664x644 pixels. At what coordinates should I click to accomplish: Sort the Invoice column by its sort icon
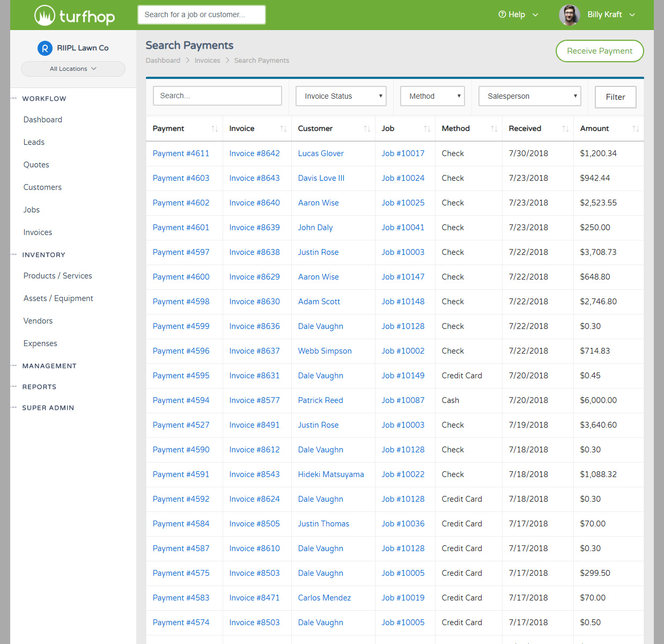pyautogui.click(x=283, y=129)
